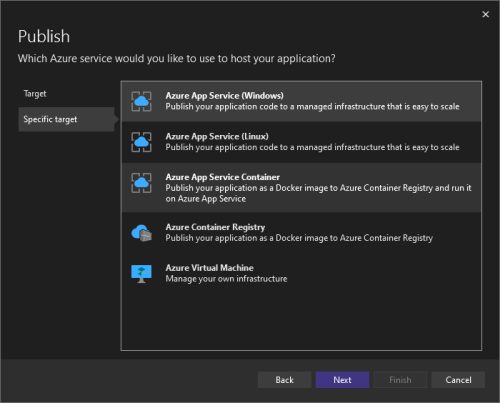Image resolution: width=500 pixels, height=403 pixels.
Task: Choose Azure Virtual Machine title
Action: click(x=209, y=268)
